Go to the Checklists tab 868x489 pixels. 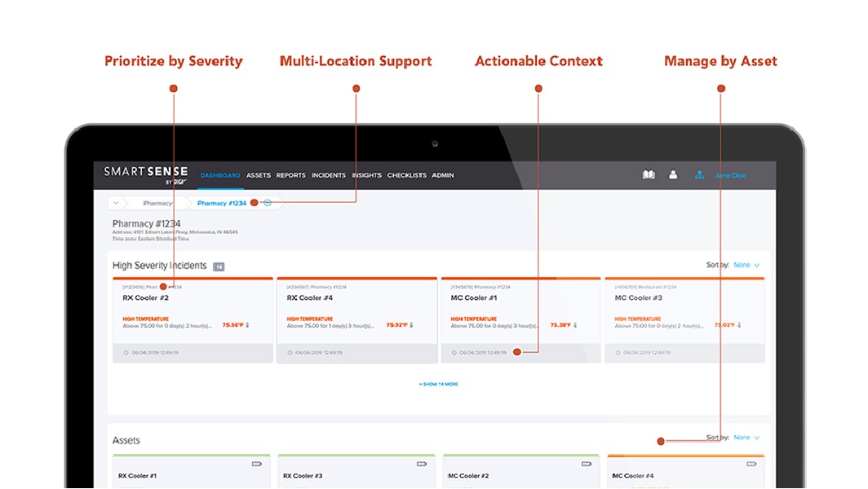click(406, 175)
